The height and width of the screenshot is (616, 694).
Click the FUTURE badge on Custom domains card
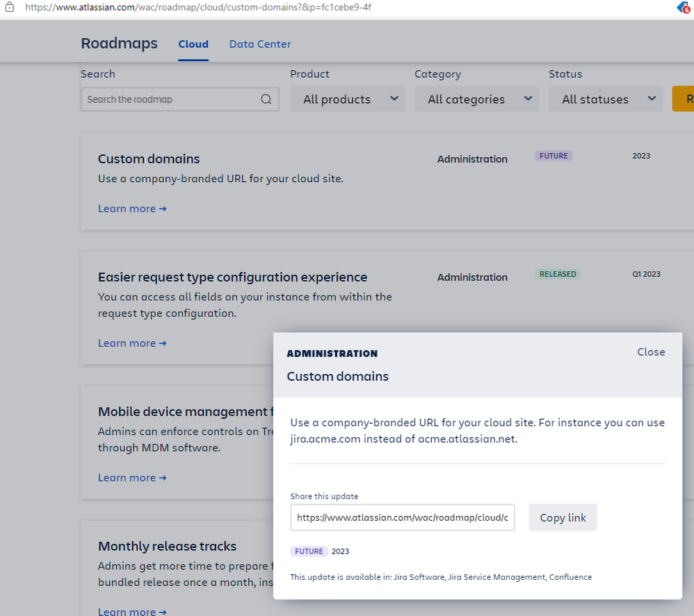coord(554,156)
